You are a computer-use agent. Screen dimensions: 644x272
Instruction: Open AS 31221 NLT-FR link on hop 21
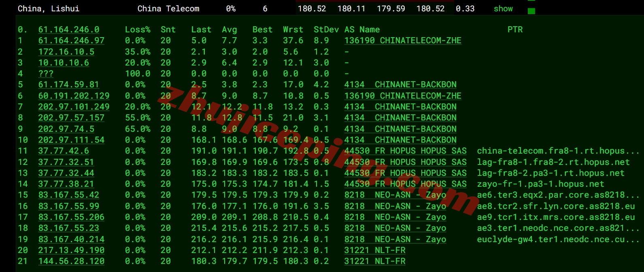374,261
